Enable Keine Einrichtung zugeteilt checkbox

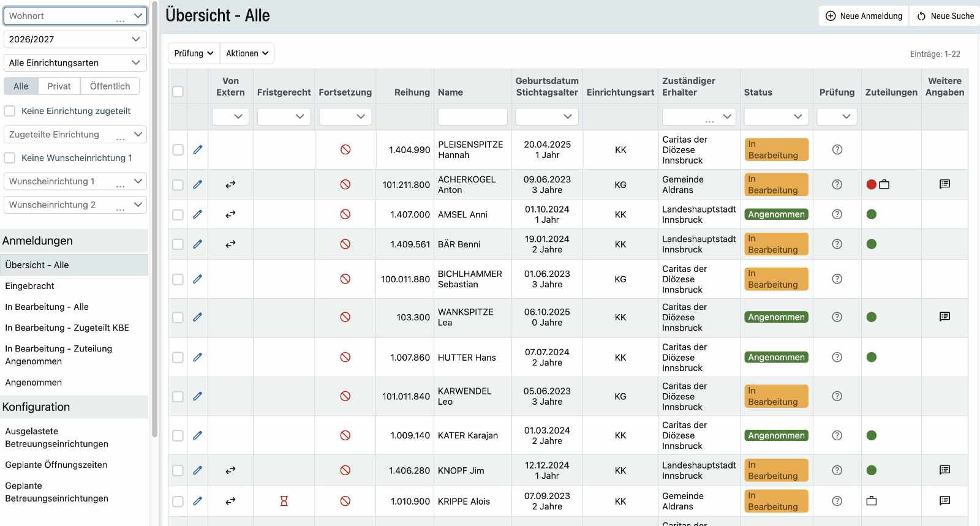[10, 111]
